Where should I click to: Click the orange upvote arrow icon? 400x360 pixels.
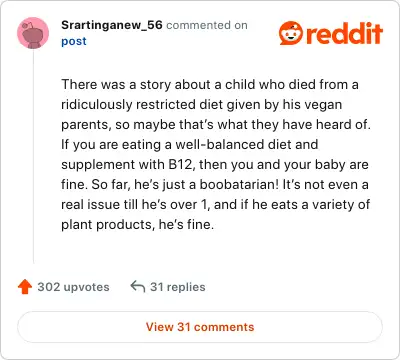[25, 287]
